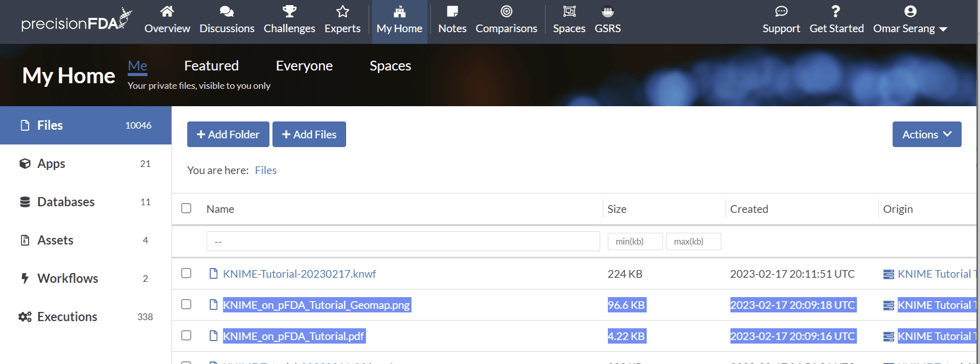Open the Overview home icon
980x364 pixels.
[x=167, y=12]
